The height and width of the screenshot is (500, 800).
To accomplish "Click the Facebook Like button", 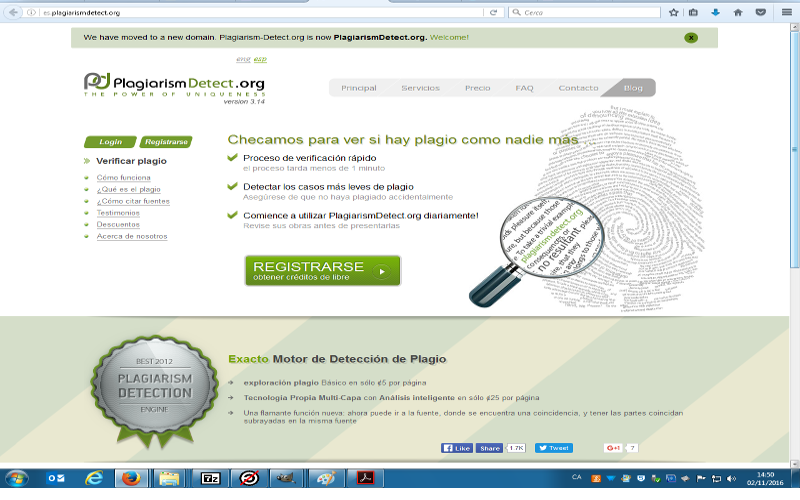I will tap(456, 448).
